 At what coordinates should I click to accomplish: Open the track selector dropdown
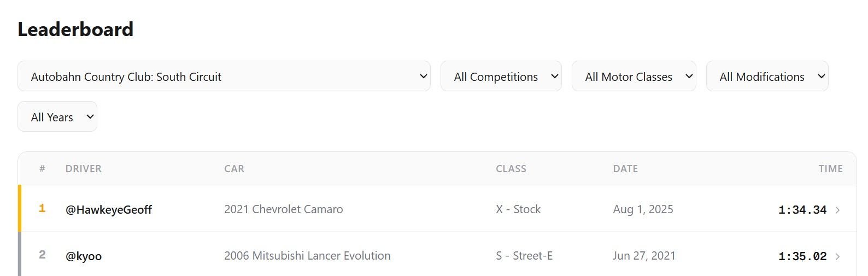(x=224, y=77)
